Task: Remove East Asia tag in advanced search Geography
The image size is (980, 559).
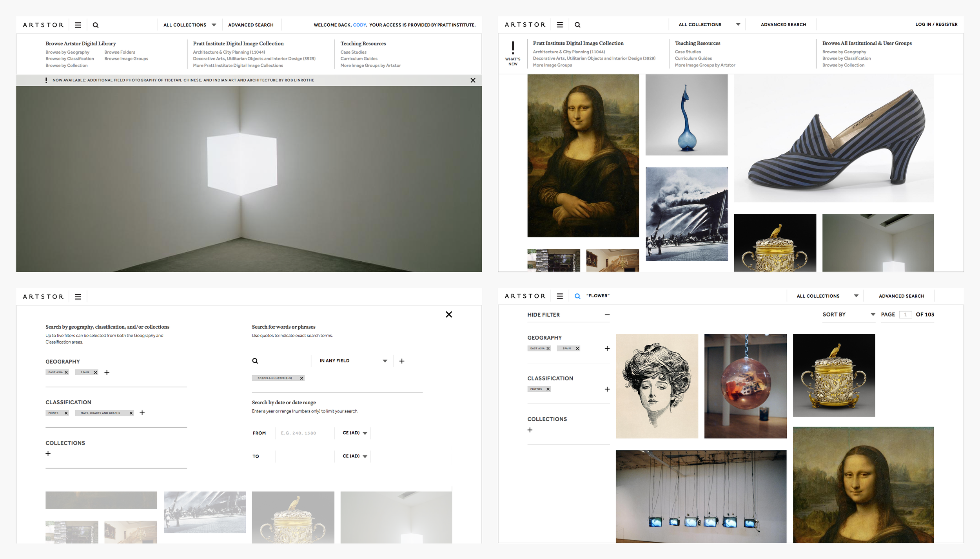Action: click(66, 373)
